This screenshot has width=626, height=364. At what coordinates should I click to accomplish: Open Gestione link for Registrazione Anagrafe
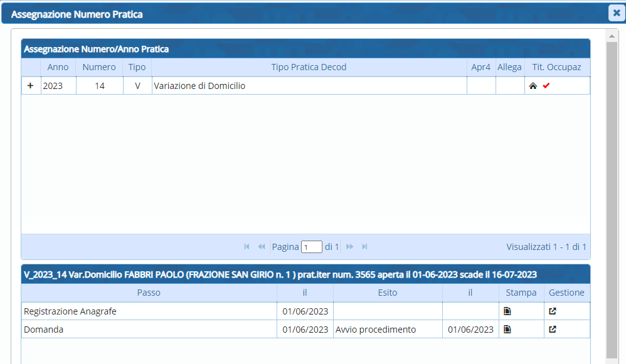553,311
